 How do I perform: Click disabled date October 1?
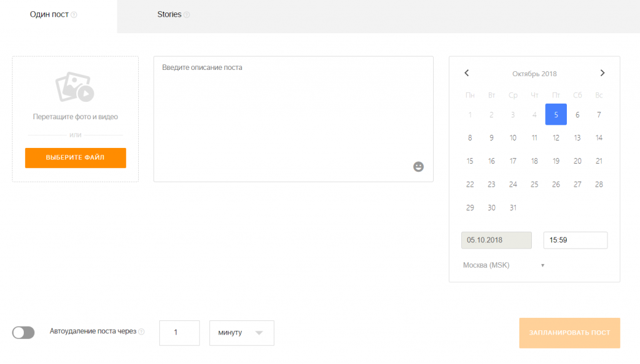[x=470, y=114]
